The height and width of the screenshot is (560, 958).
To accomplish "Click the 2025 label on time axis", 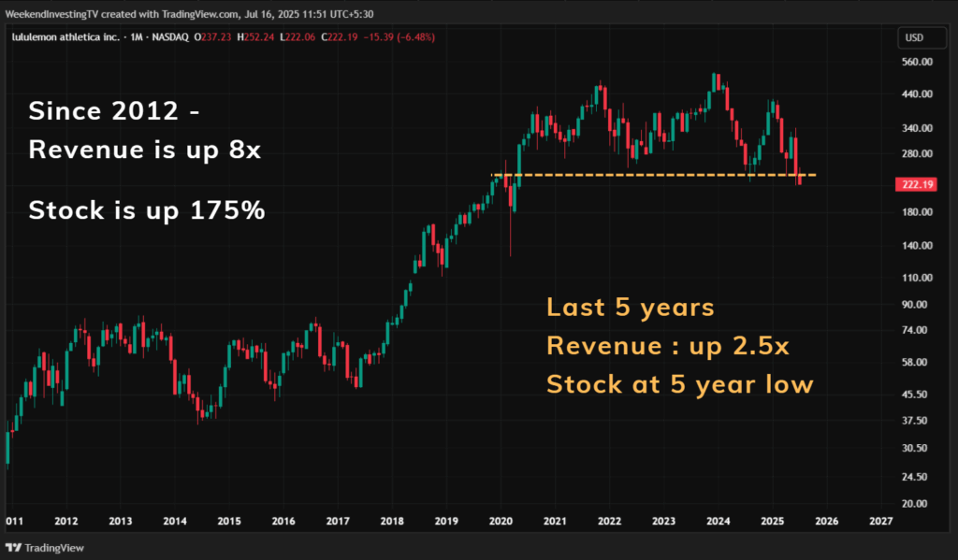I will pyautogui.click(x=773, y=521).
